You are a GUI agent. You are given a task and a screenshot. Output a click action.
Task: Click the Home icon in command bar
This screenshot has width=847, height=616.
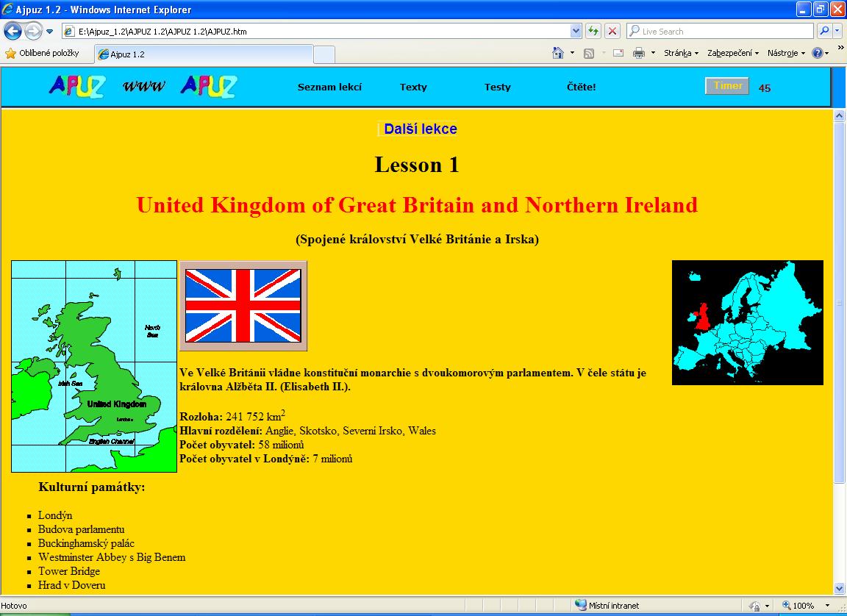coord(558,53)
